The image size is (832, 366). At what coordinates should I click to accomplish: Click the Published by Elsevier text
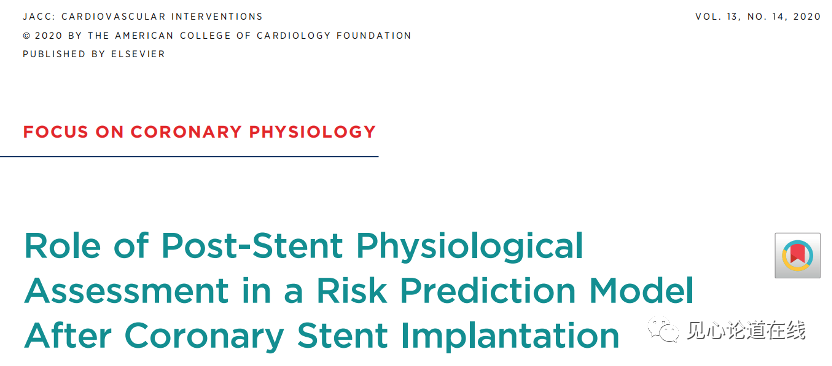coord(94,54)
